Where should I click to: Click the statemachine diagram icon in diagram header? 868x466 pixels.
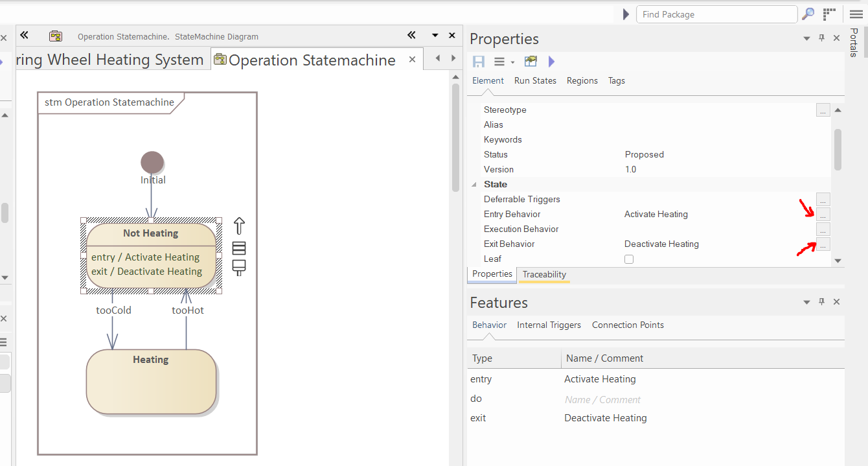click(x=56, y=36)
